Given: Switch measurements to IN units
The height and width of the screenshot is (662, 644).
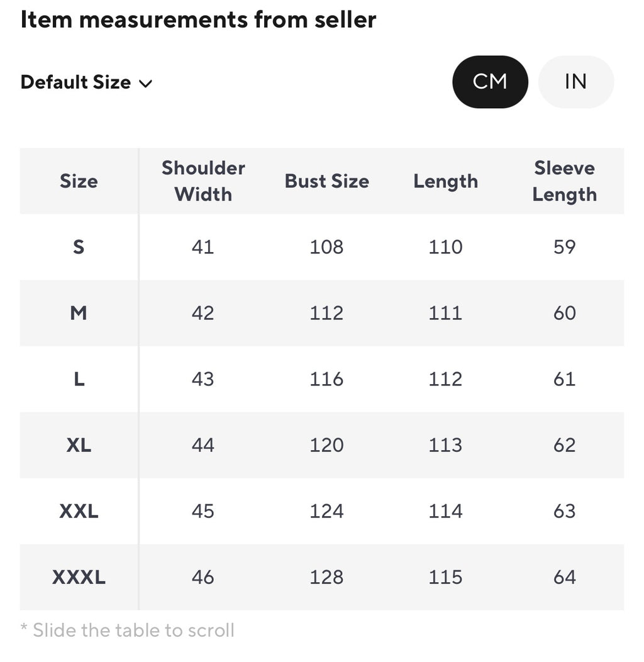Looking at the screenshot, I should click(575, 82).
